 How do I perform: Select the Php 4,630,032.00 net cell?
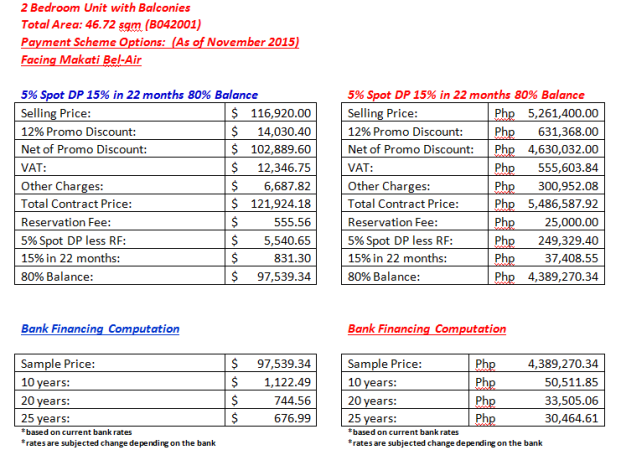546,149
